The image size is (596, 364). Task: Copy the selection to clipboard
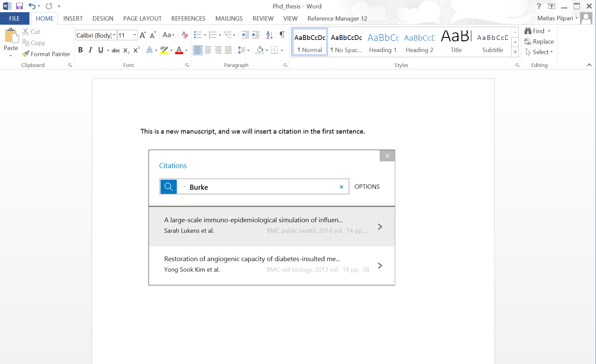(x=34, y=43)
